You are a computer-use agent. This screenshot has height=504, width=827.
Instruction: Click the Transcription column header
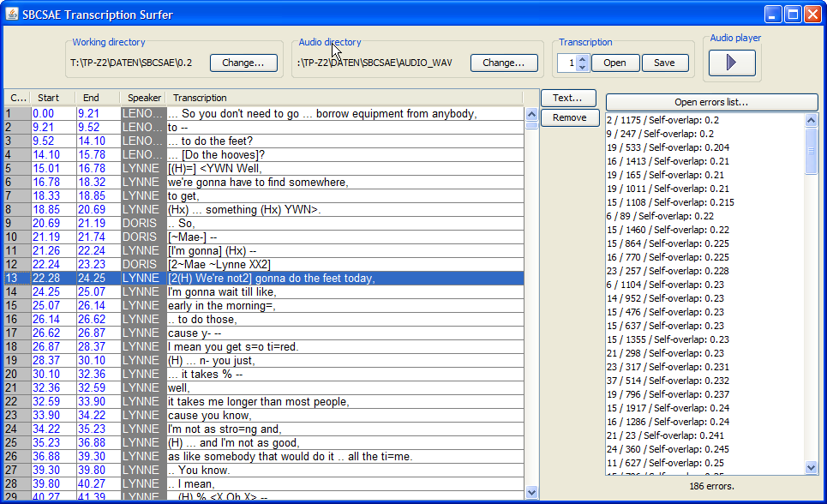tap(345, 98)
